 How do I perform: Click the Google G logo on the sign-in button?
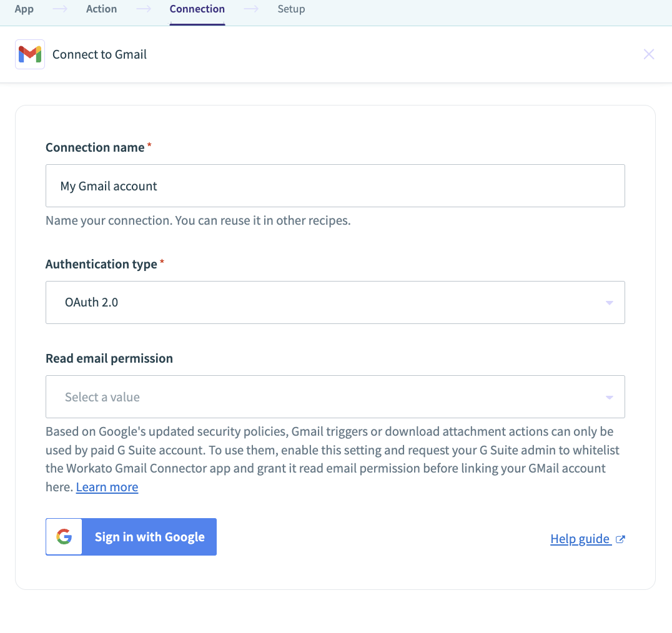click(64, 537)
